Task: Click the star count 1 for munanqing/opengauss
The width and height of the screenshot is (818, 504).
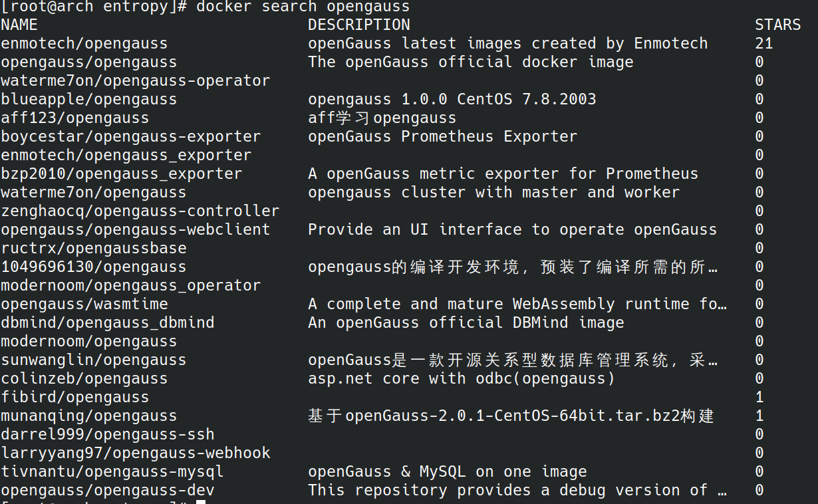Action: click(x=759, y=416)
